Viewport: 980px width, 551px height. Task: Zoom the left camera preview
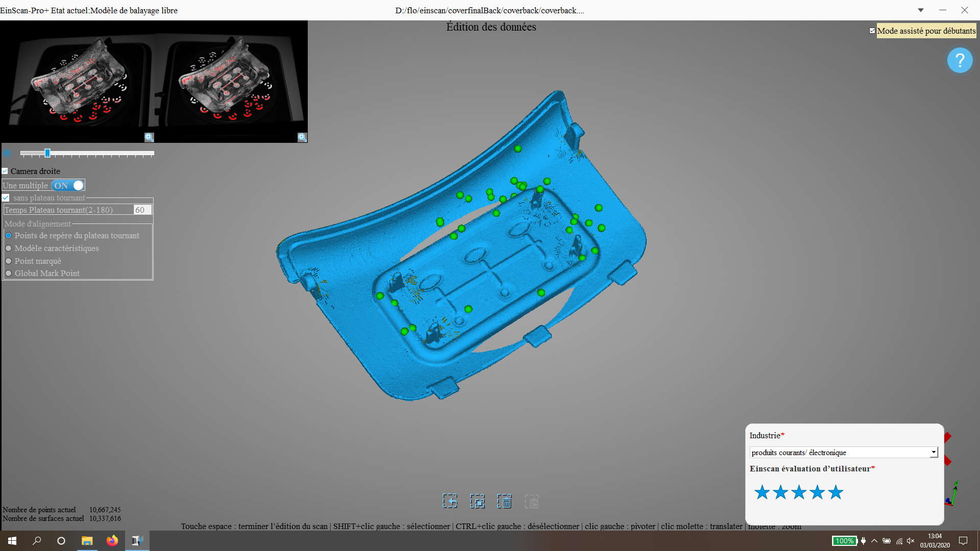[x=149, y=137]
